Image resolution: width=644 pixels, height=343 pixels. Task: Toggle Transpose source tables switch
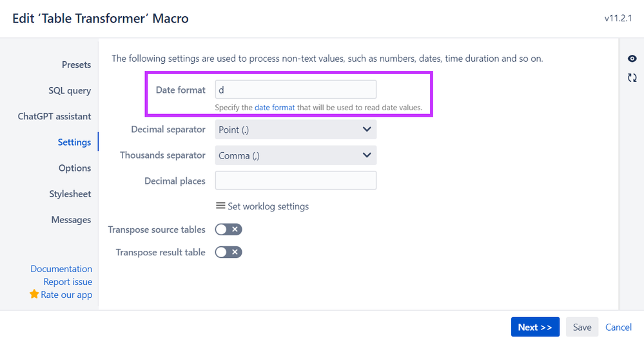click(x=228, y=230)
